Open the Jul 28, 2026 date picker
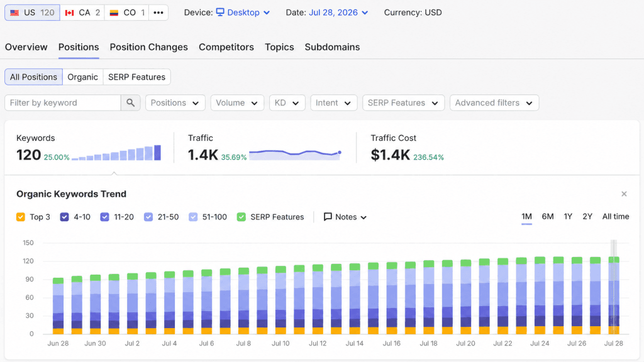644x362 pixels. 338,13
